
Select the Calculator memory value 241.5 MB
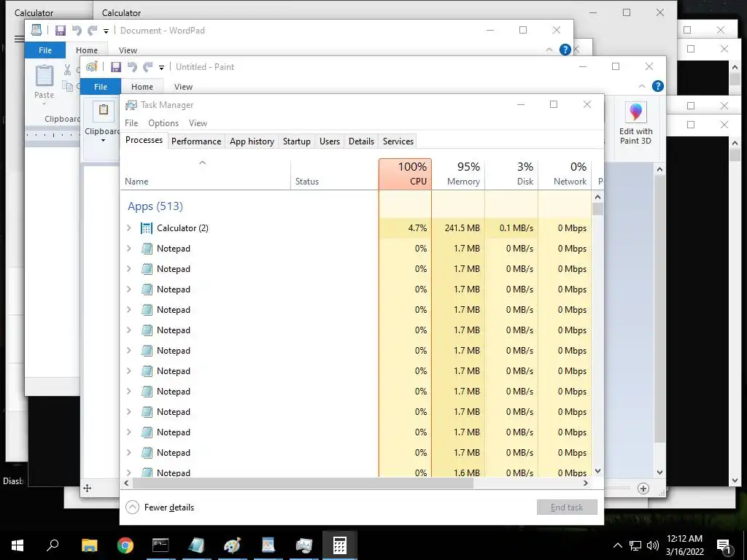click(x=462, y=228)
